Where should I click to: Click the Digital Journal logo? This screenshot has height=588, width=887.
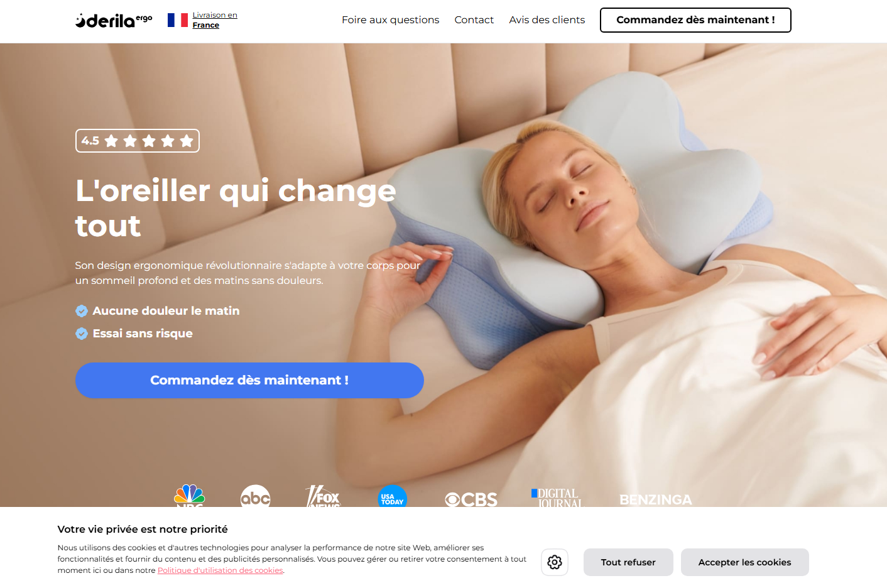pos(557,498)
